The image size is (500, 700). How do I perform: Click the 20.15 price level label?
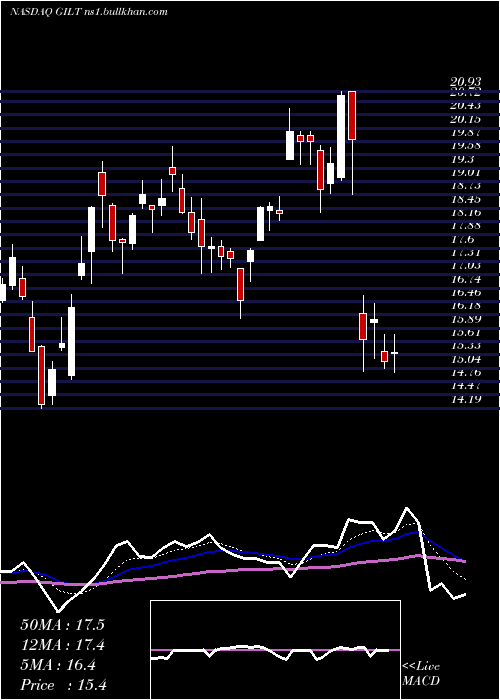[x=466, y=119]
